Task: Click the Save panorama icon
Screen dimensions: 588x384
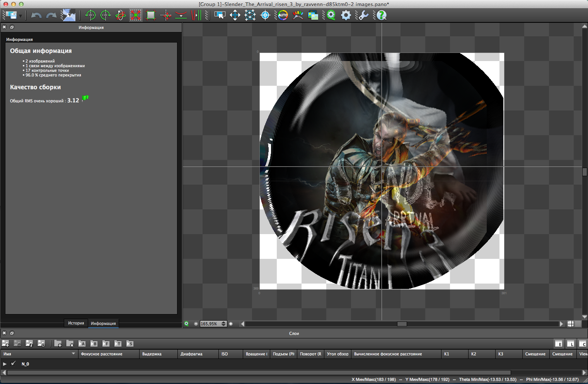Action: (11, 15)
